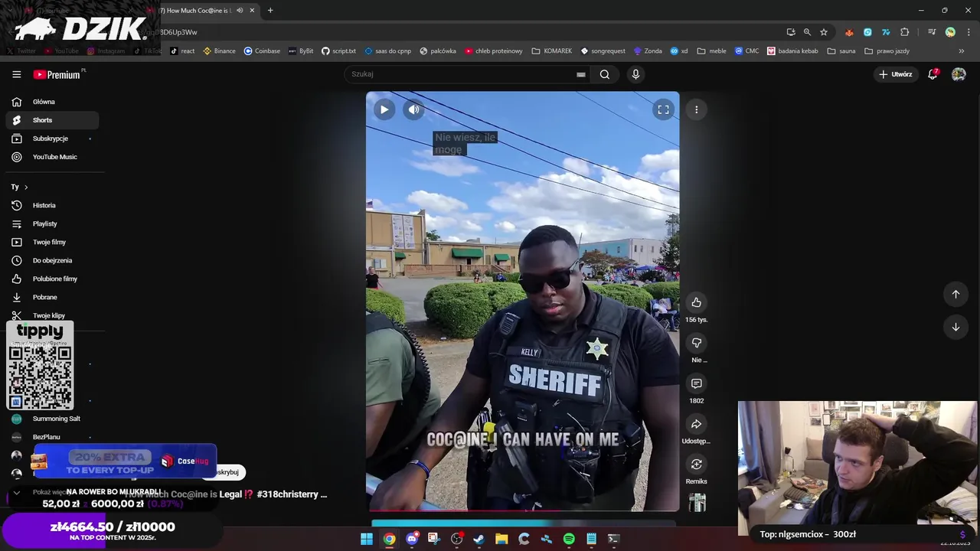Open Historia in the sidebar

52,205
